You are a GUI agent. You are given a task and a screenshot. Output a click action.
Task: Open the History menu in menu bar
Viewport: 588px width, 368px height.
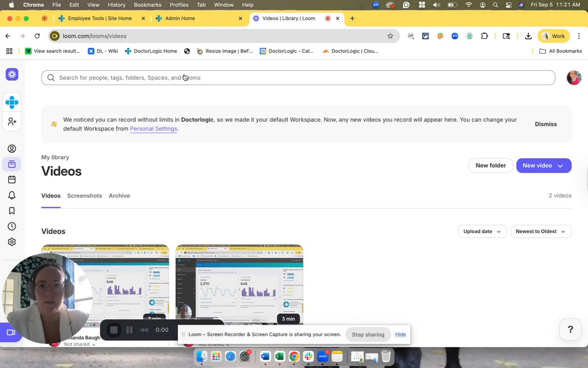[117, 5]
